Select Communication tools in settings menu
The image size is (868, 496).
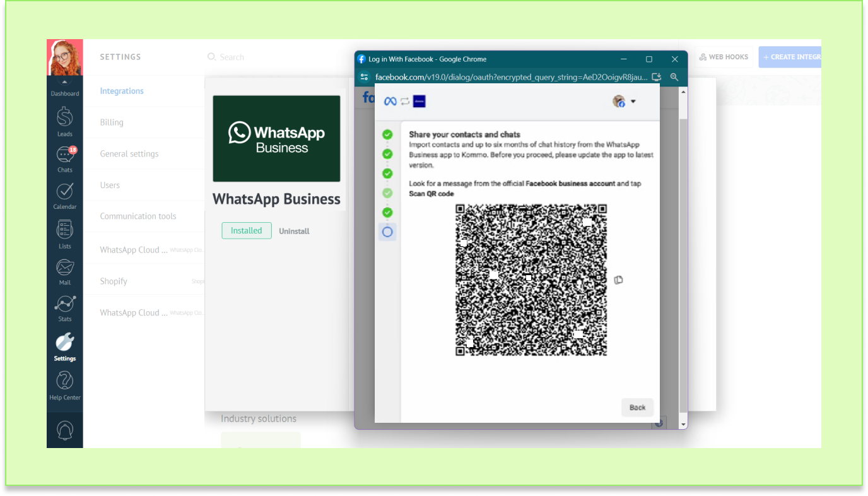click(x=138, y=216)
